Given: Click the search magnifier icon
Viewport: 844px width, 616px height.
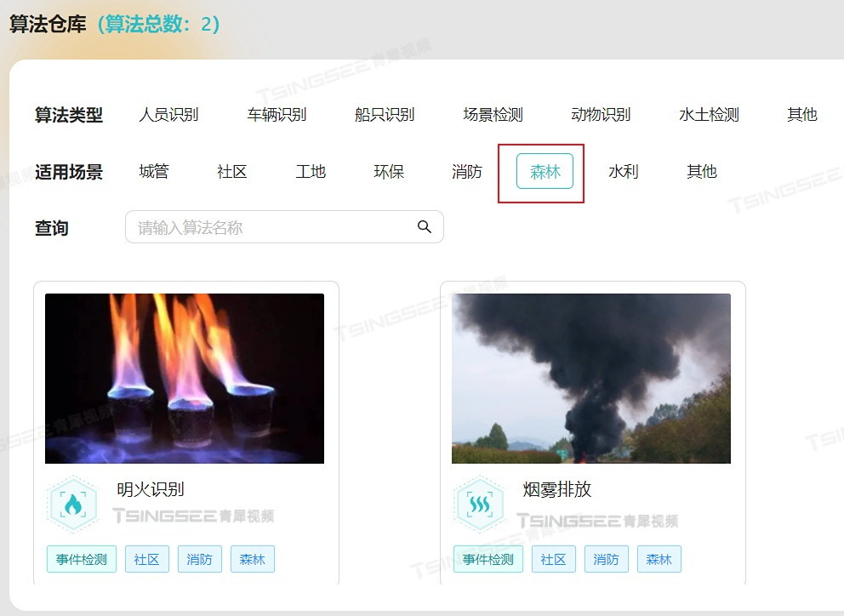Looking at the screenshot, I should coord(425,227).
